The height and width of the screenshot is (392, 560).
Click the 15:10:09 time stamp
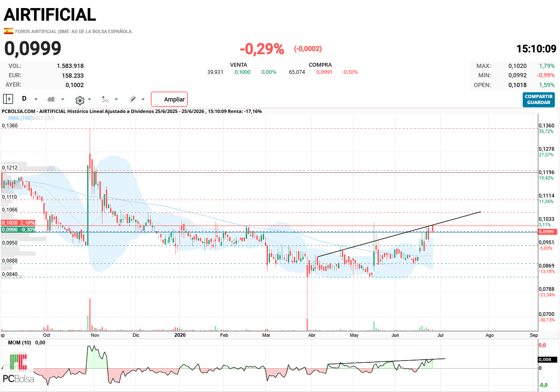[x=536, y=49]
